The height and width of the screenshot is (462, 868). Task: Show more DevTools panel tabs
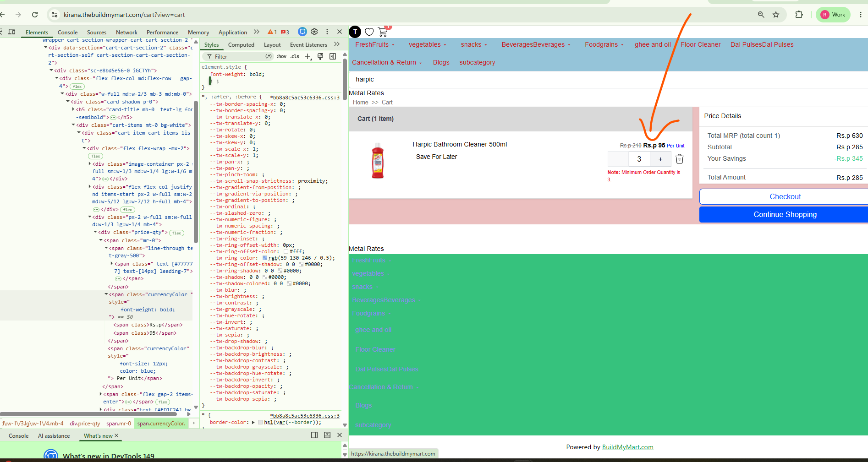pyautogui.click(x=257, y=32)
